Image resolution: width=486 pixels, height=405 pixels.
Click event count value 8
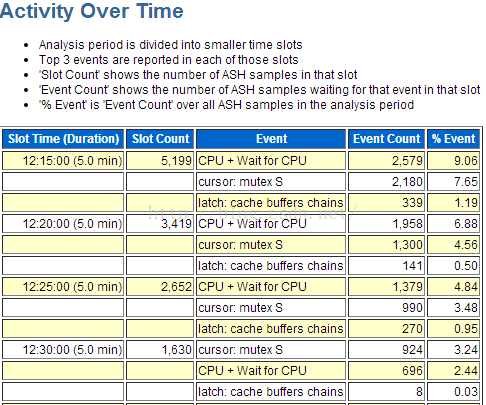click(419, 392)
